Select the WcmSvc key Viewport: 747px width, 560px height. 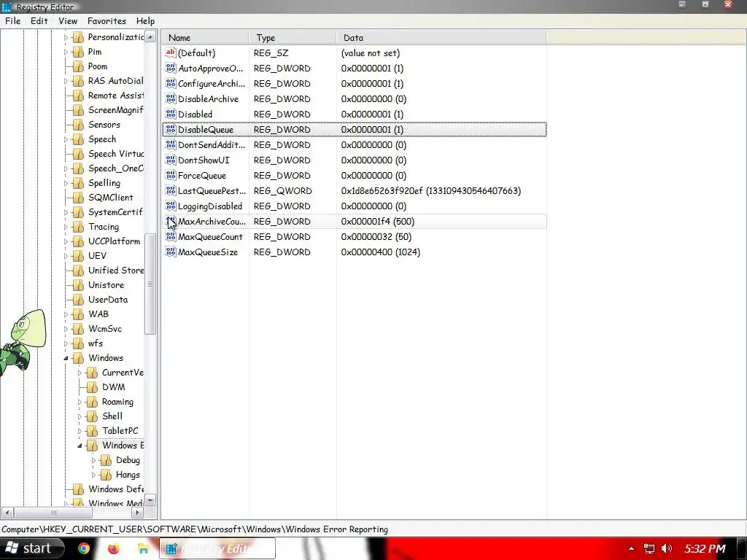(105, 329)
